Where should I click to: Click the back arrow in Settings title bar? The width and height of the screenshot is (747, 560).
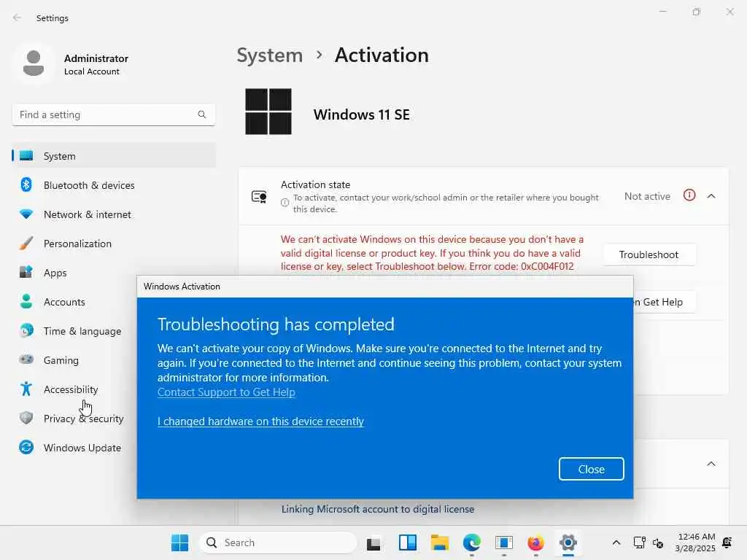(18, 17)
